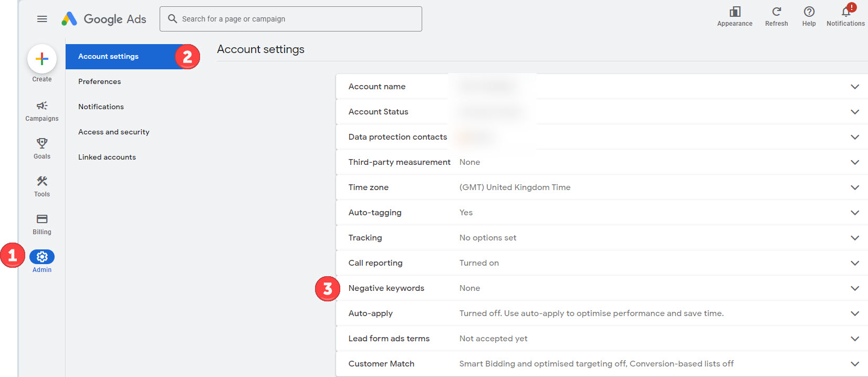Viewport: 868px width, 377px height.
Task: Focus the search page or campaign field
Action: 291,19
